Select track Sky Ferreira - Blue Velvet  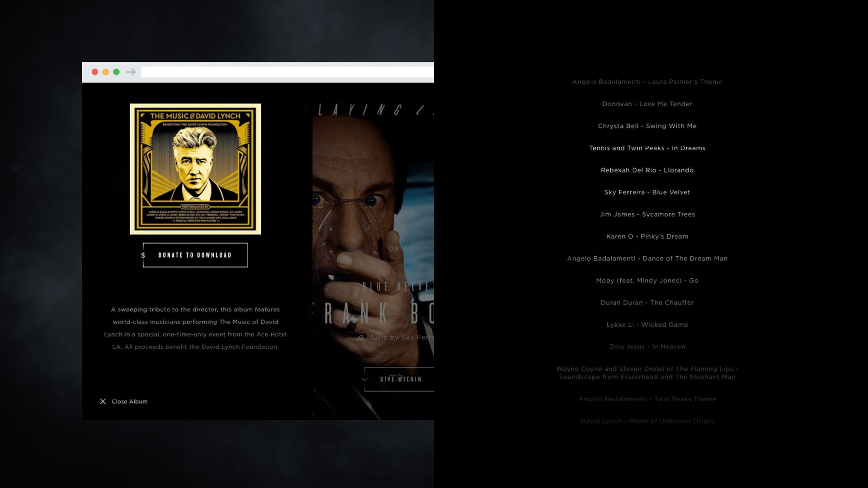[647, 192]
